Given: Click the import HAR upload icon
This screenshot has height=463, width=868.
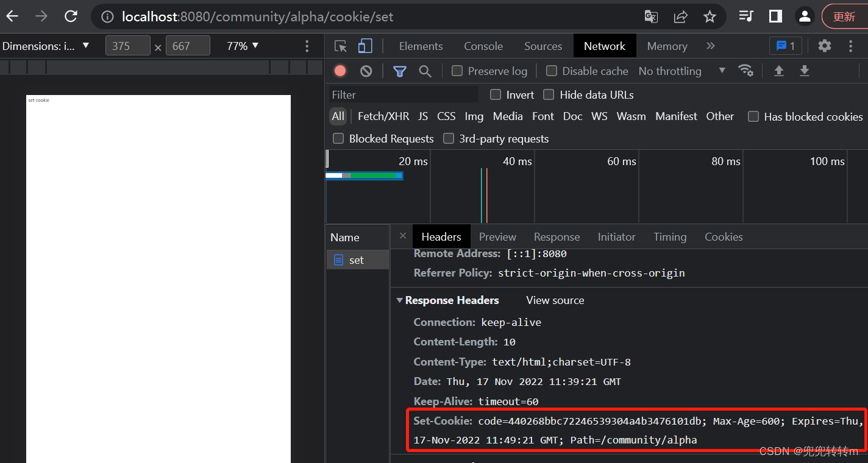Looking at the screenshot, I should [x=778, y=71].
